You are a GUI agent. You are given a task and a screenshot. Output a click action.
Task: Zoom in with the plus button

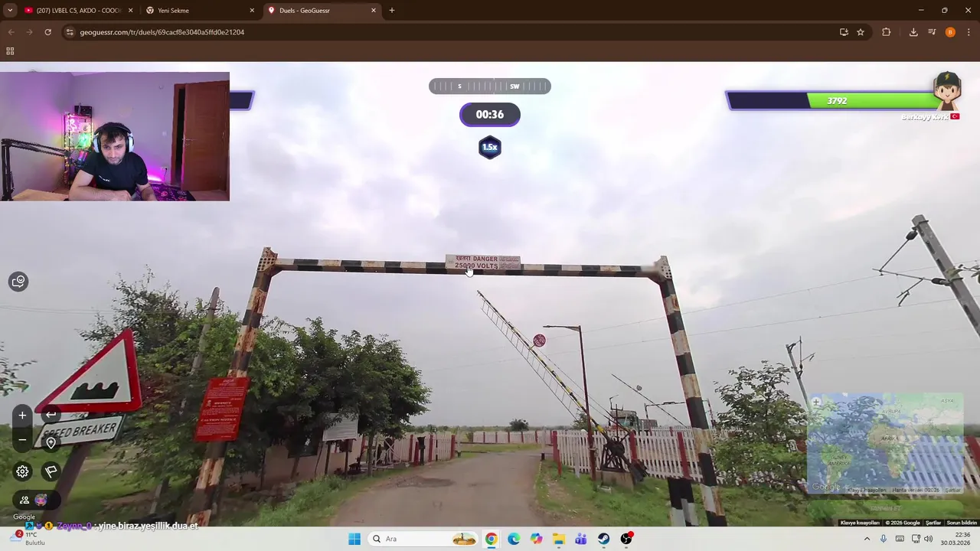(x=22, y=415)
